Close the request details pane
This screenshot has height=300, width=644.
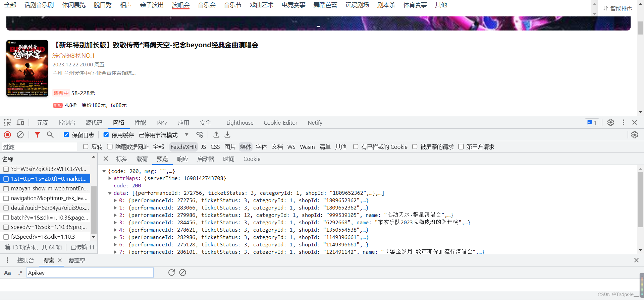(x=106, y=159)
